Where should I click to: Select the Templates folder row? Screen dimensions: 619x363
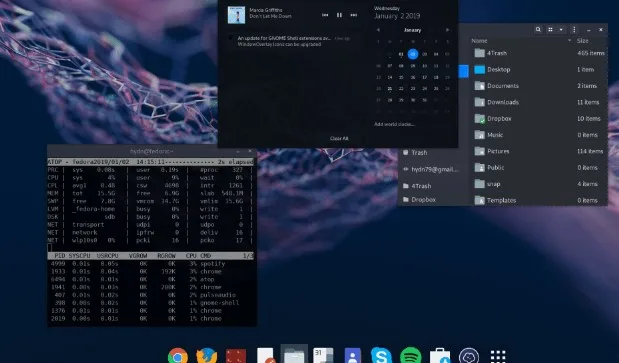tap(539, 200)
